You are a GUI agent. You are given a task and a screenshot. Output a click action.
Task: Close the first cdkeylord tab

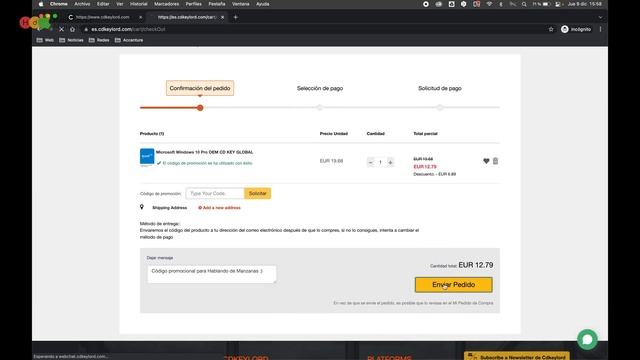(140, 17)
